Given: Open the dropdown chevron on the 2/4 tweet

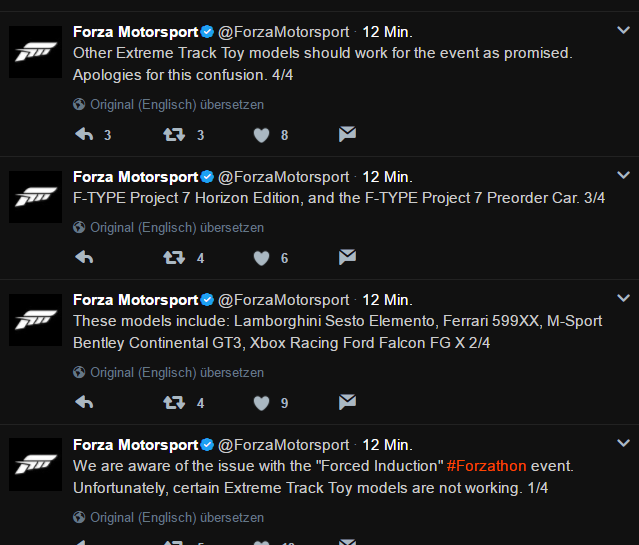Looking at the screenshot, I should (623, 299).
